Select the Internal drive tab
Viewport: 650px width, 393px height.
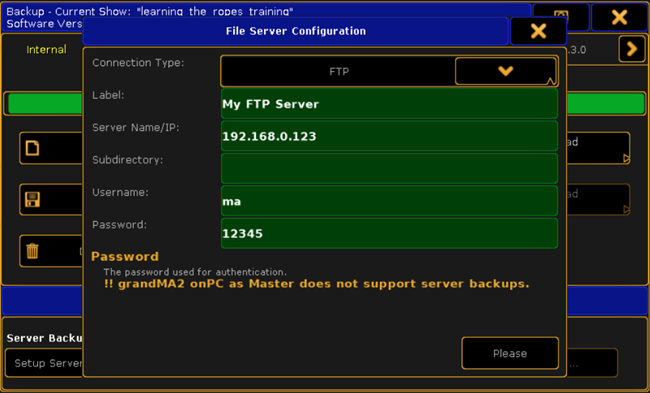(x=46, y=50)
